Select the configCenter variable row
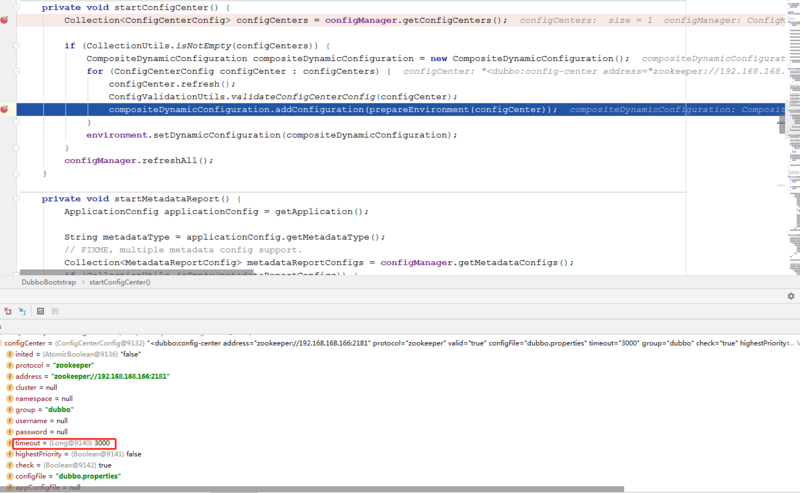This screenshot has height=493, width=800. [400, 343]
